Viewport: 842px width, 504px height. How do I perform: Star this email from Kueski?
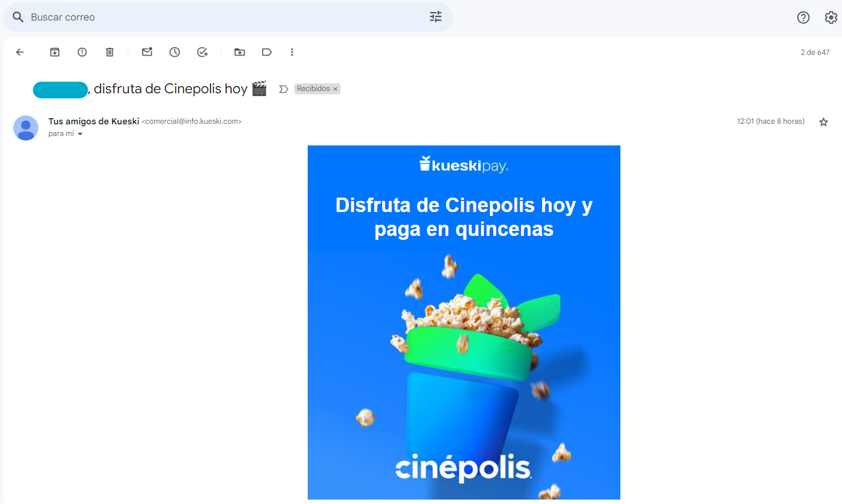click(x=824, y=122)
